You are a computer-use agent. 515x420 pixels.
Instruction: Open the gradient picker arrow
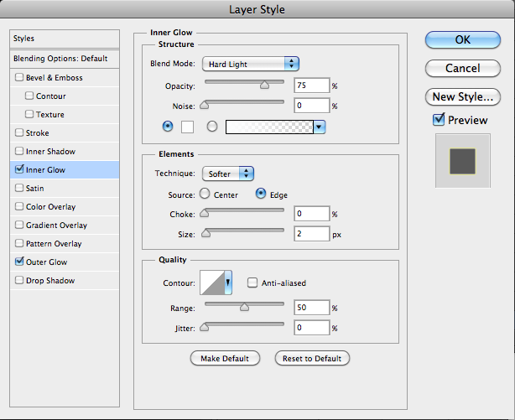click(319, 127)
